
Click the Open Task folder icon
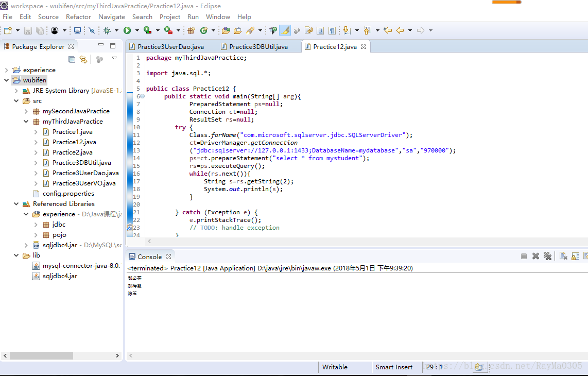[x=237, y=30]
